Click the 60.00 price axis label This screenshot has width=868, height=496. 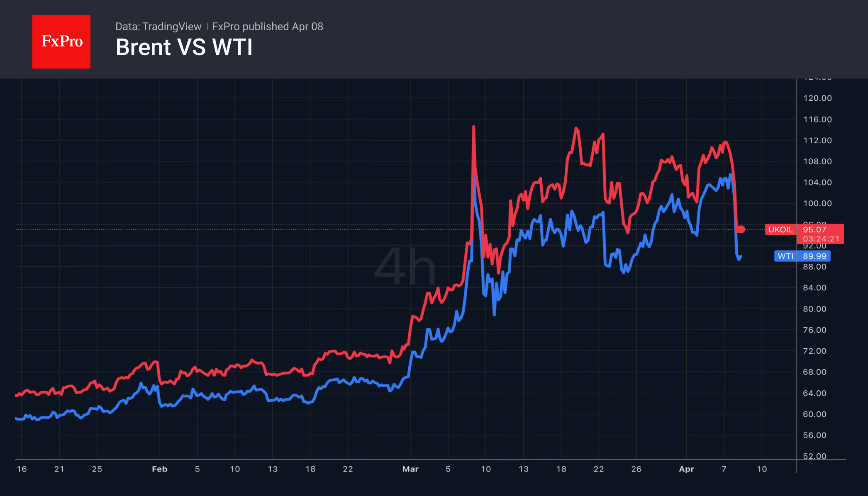pyautogui.click(x=814, y=414)
